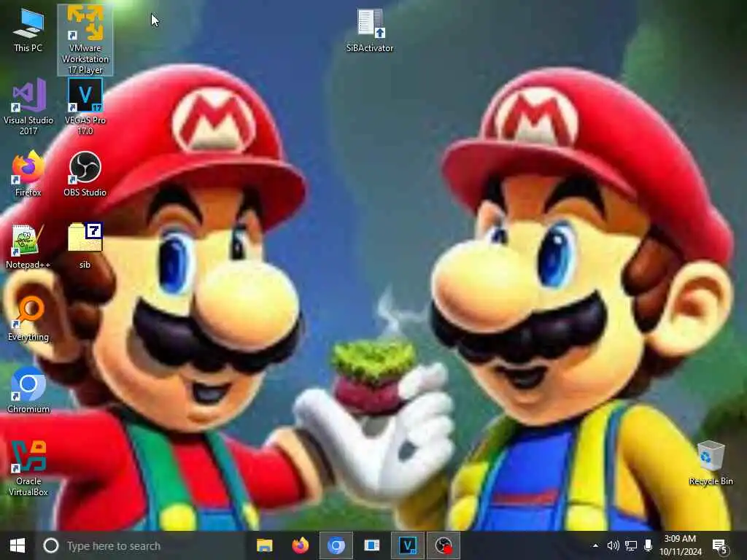The height and width of the screenshot is (560, 747).
Task: Open Firefox from the taskbar
Action: 300,545
